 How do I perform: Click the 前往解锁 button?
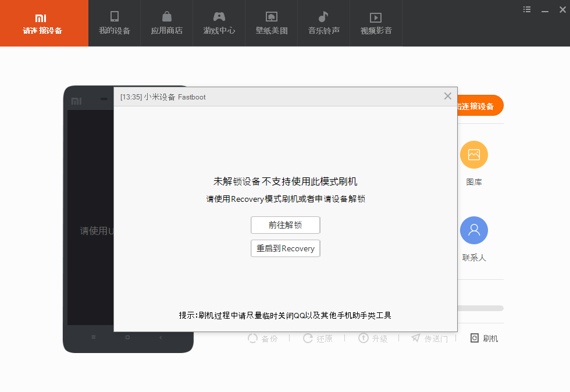click(x=285, y=225)
